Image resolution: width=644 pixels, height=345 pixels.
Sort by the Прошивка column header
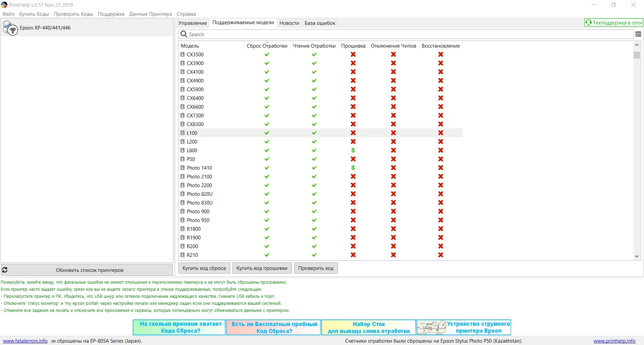353,46
